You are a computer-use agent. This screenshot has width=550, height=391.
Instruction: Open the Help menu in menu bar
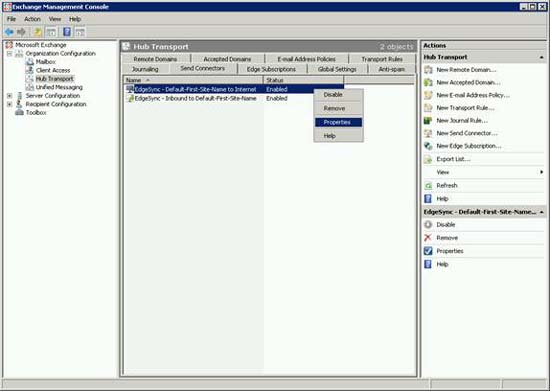click(75, 19)
